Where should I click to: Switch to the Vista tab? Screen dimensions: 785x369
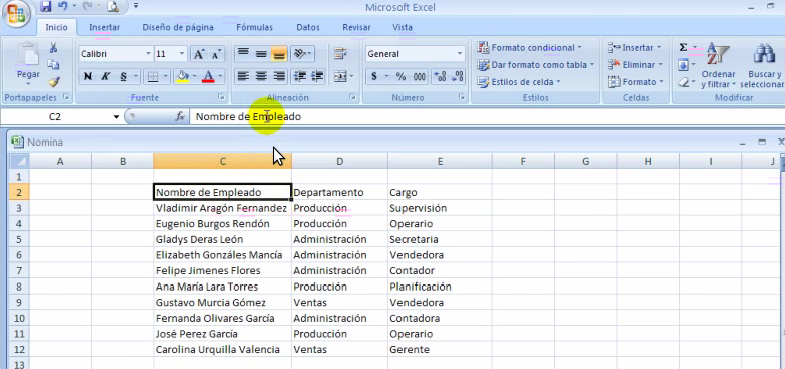tap(403, 28)
